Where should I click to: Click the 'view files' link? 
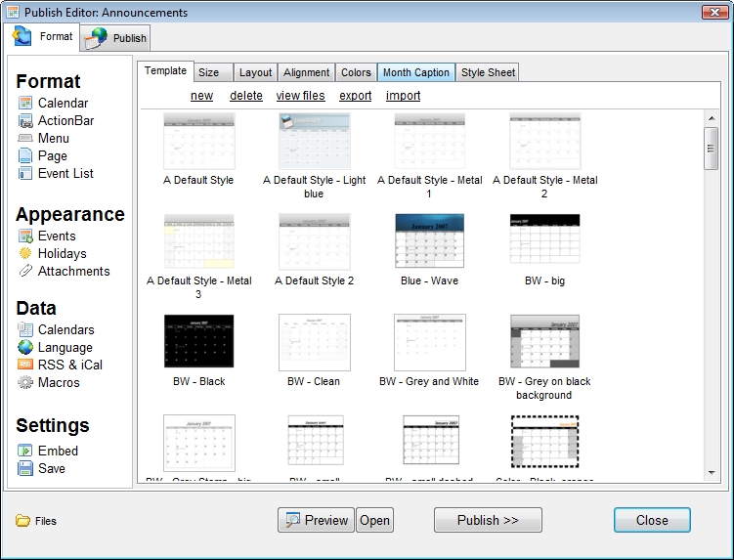[300, 96]
